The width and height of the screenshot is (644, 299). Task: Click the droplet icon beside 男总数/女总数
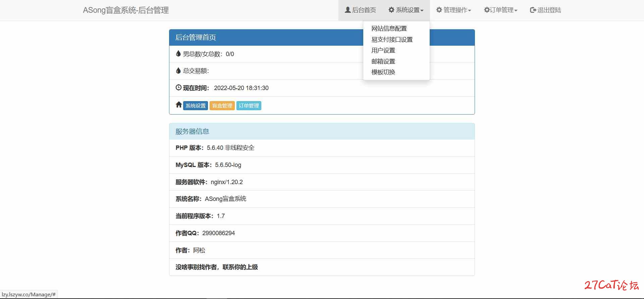(178, 53)
